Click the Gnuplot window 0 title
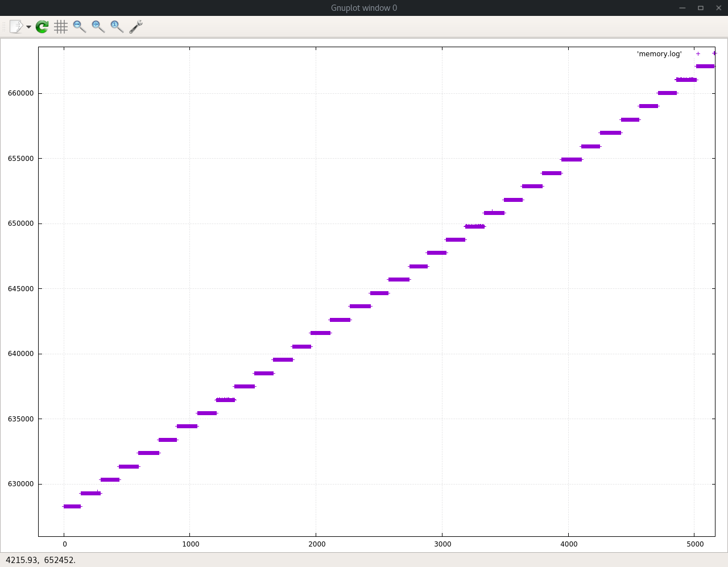The height and width of the screenshot is (567, 728). pos(364,8)
